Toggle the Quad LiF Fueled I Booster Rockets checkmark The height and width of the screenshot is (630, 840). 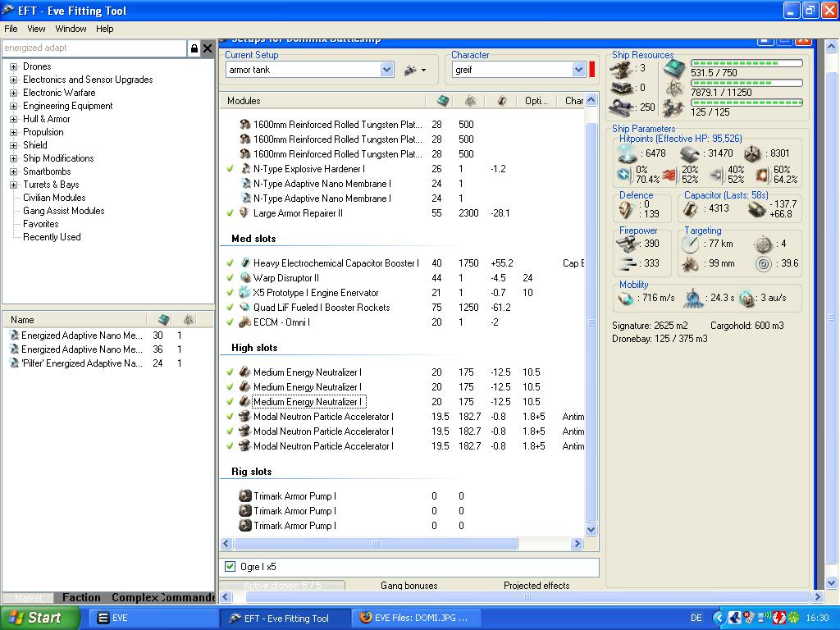pos(230,307)
